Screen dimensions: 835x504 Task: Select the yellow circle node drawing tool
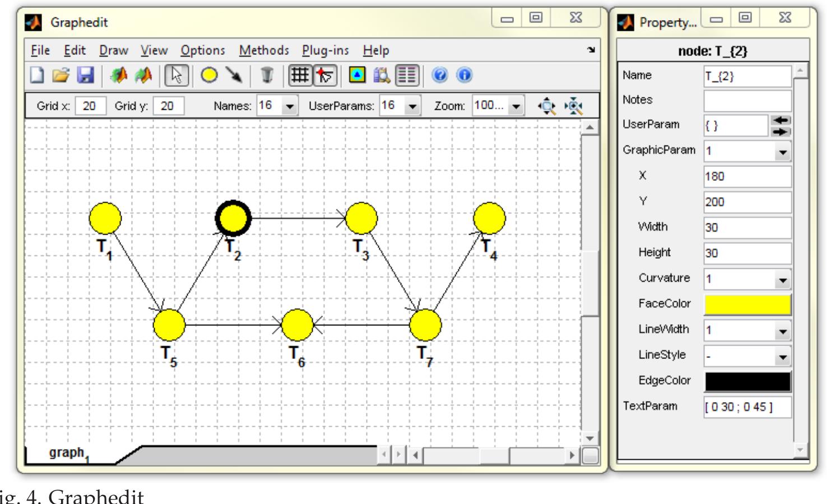click(209, 75)
